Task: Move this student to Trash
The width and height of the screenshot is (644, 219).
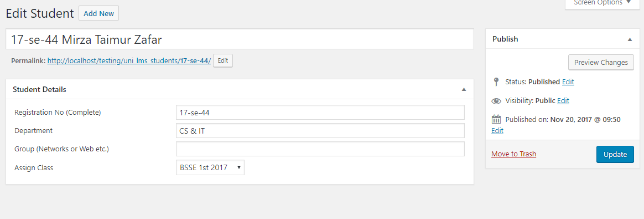Action: pos(513,154)
